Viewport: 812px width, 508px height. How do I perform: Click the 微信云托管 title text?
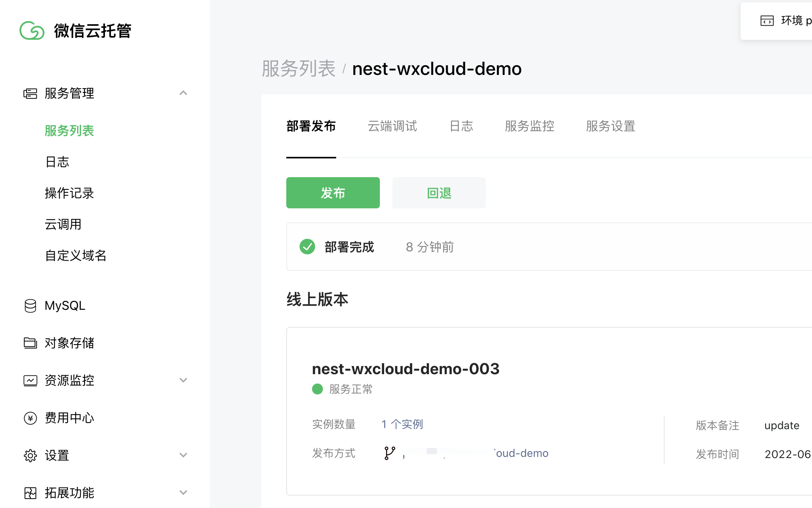click(x=92, y=31)
